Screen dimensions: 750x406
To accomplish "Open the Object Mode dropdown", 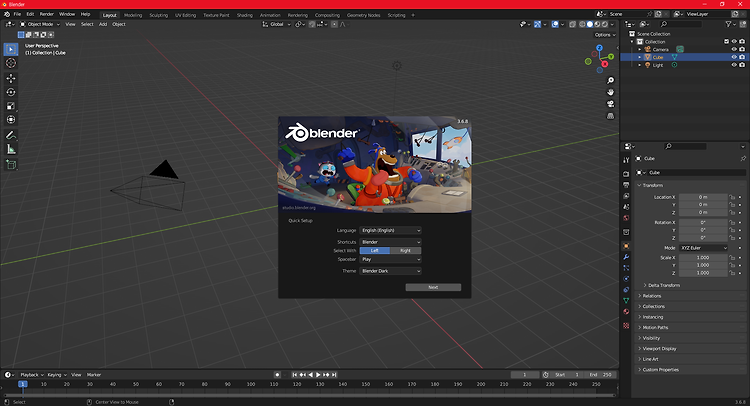I will pos(40,24).
